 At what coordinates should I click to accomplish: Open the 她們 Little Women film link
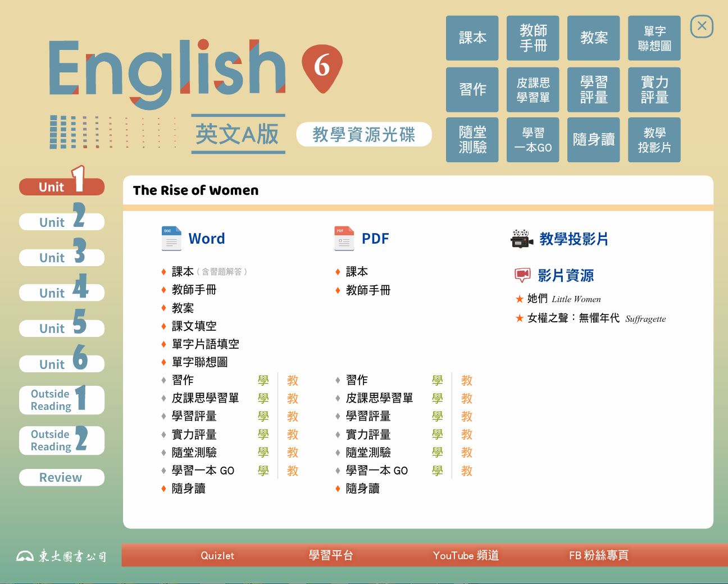click(563, 299)
